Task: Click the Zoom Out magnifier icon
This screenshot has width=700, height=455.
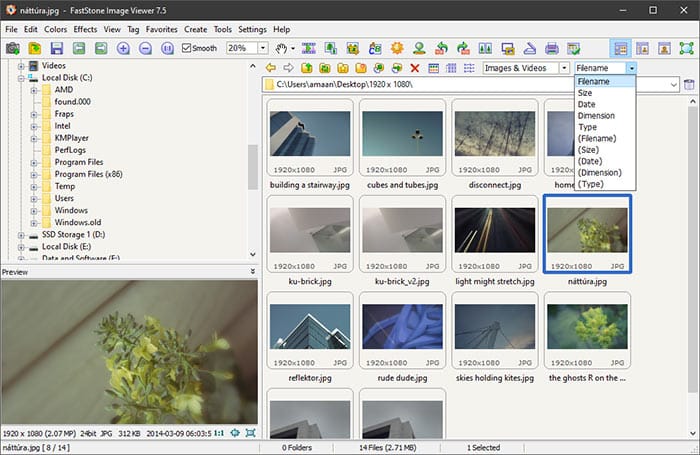Action: 145,48
